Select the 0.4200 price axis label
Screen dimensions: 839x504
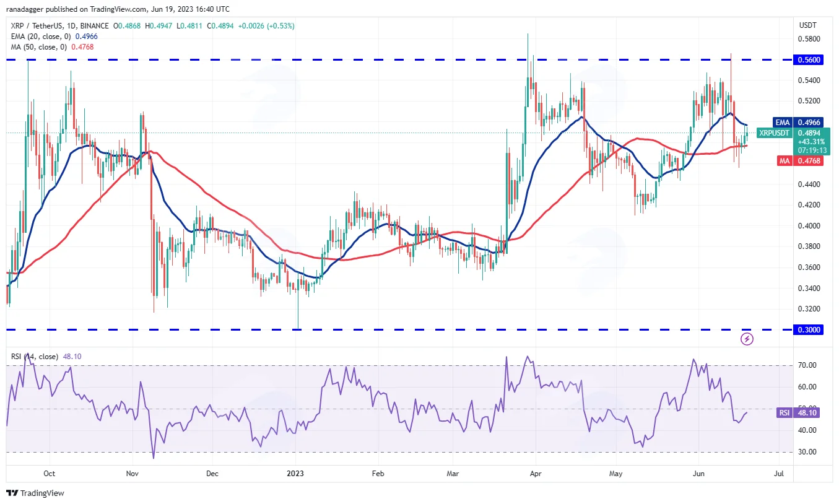click(x=811, y=205)
